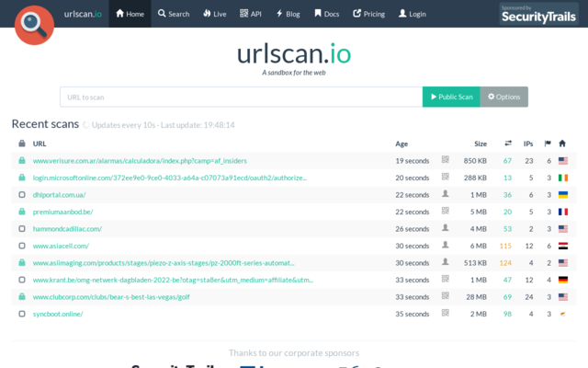Image resolution: width=588 pixels, height=368 pixels.
Task: Open the Login page
Action: click(x=413, y=14)
